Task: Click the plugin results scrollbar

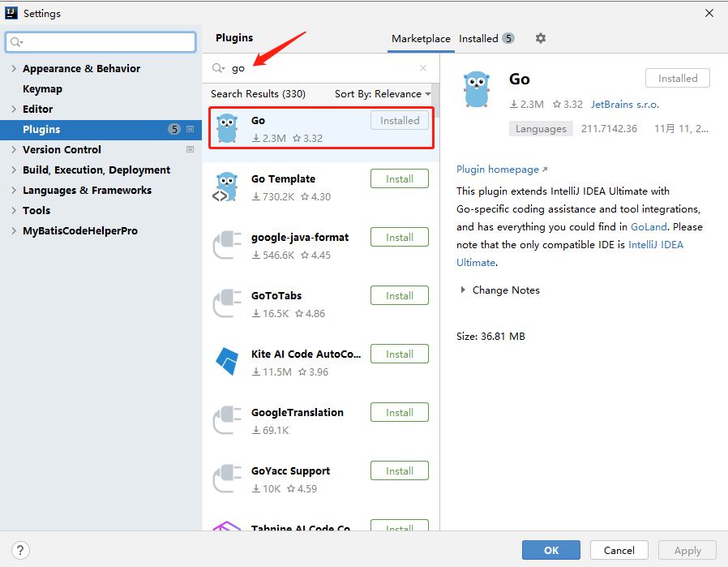Action: tap(435, 101)
